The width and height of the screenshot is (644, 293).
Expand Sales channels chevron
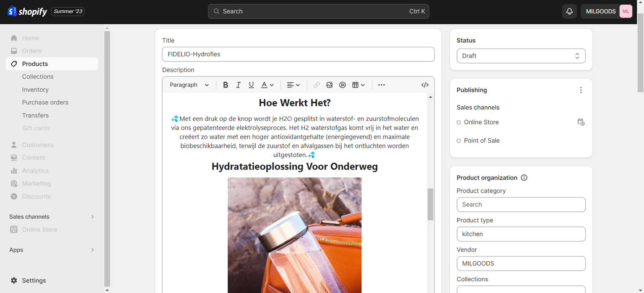[93, 217]
